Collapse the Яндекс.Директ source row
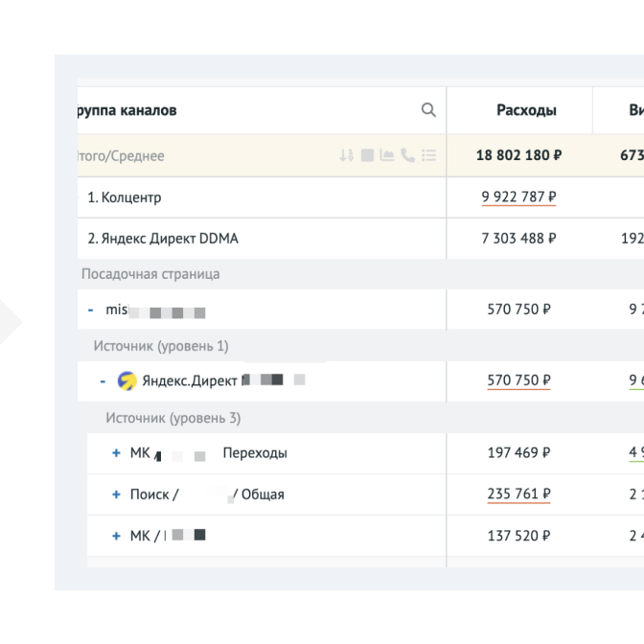The width and height of the screenshot is (644, 644). (x=103, y=381)
